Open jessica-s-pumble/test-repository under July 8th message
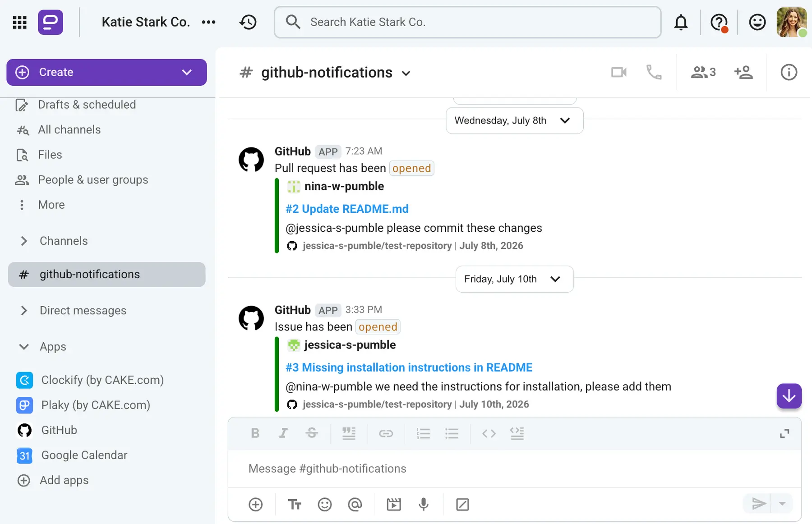The image size is (812, 524). point(377,246)
